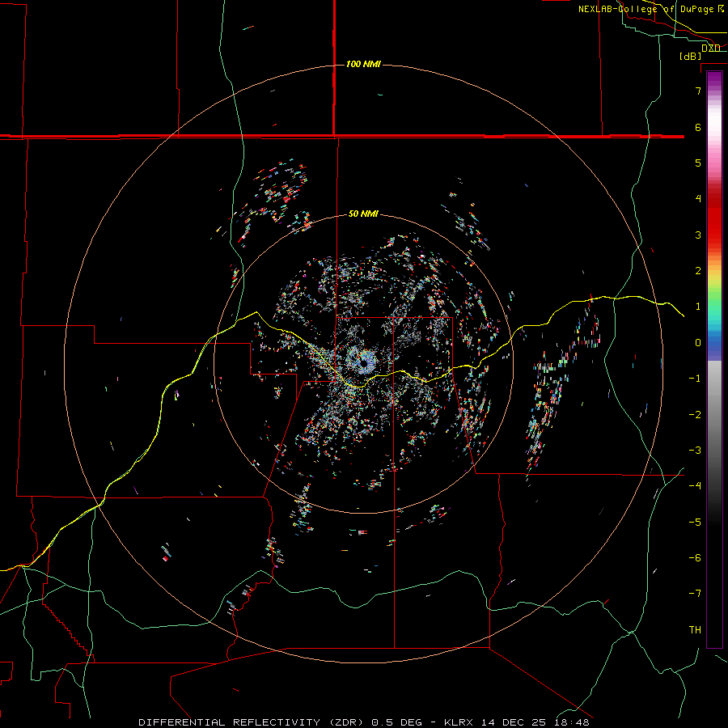Click the "7" value on the scale
The width and height of the screenshot is (728, 728).
pyautogui.click(x=698, y=91)
